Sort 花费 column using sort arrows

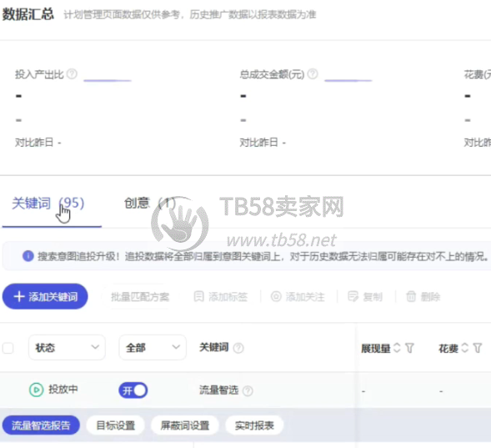pyautogui.click(x=464, y=348)
